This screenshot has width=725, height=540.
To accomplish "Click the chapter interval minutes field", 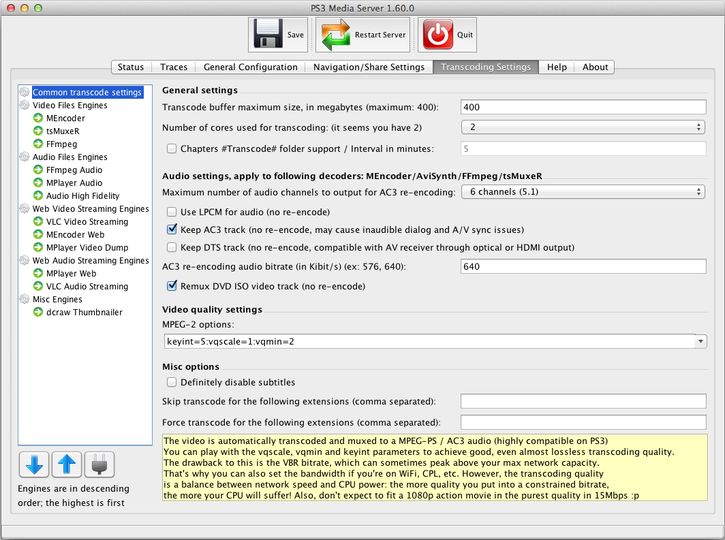I will coord(584,148).
